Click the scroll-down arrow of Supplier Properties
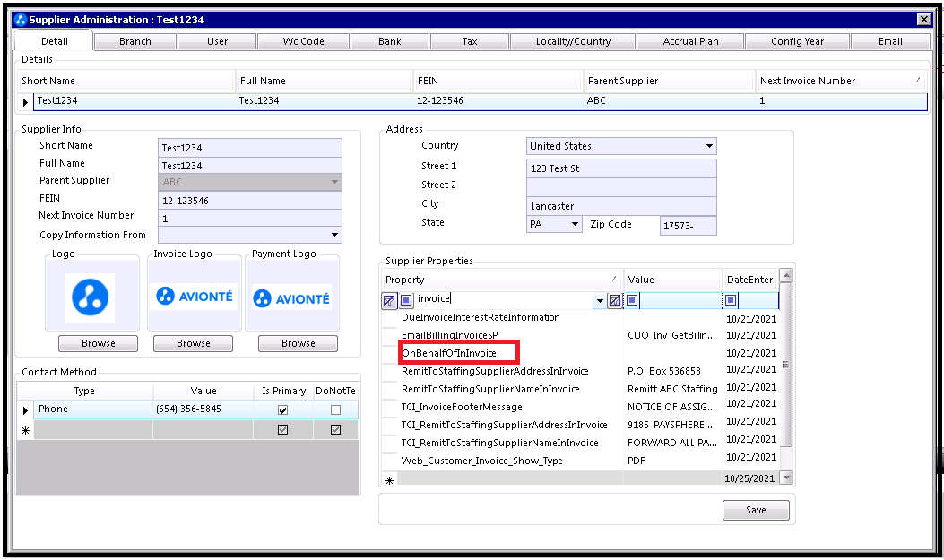The image size is (944, 560). (x=785, y=478)
